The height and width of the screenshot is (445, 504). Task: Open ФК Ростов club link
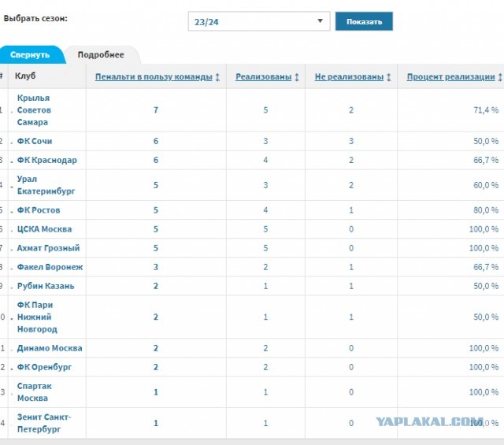39,210
